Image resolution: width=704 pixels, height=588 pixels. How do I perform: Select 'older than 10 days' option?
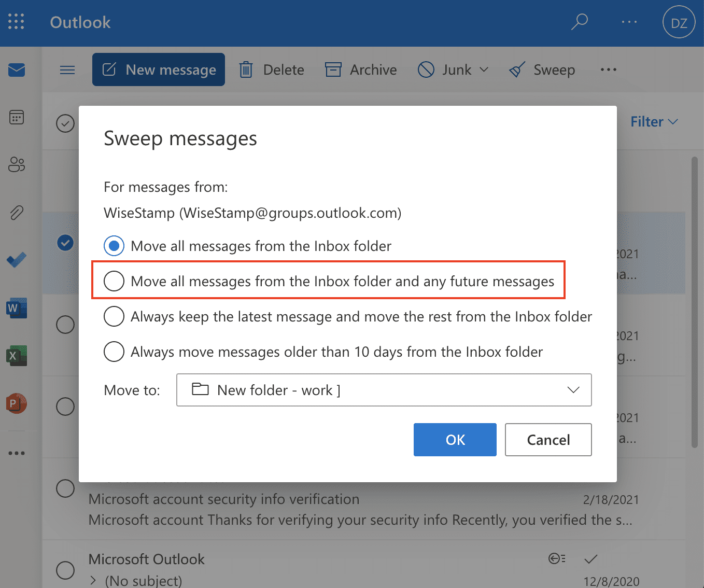[114, 352]
